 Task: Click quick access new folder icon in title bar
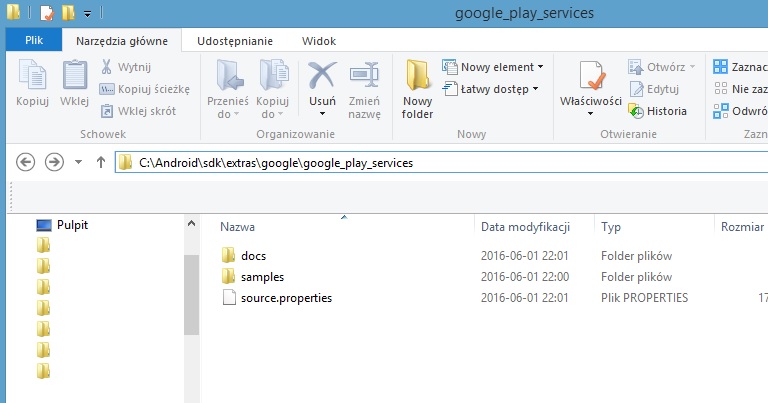pyautogui.click(x=68, y=13)
